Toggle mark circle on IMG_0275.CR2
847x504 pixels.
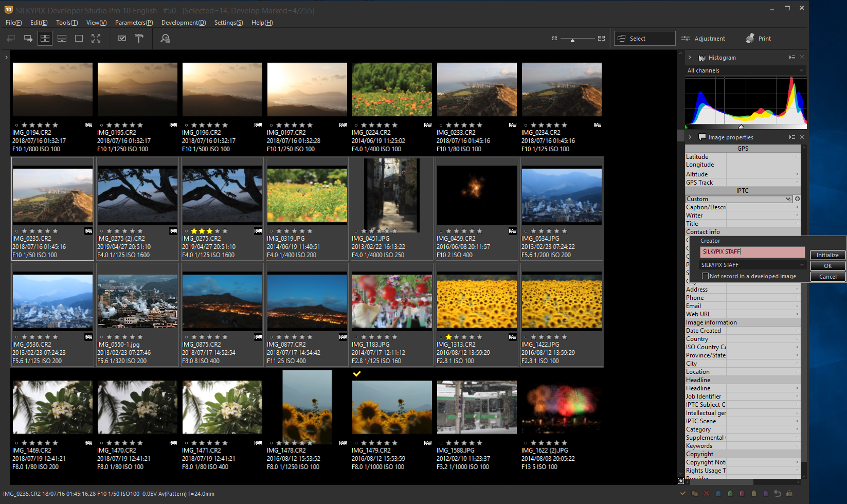[x=186, y=231]
